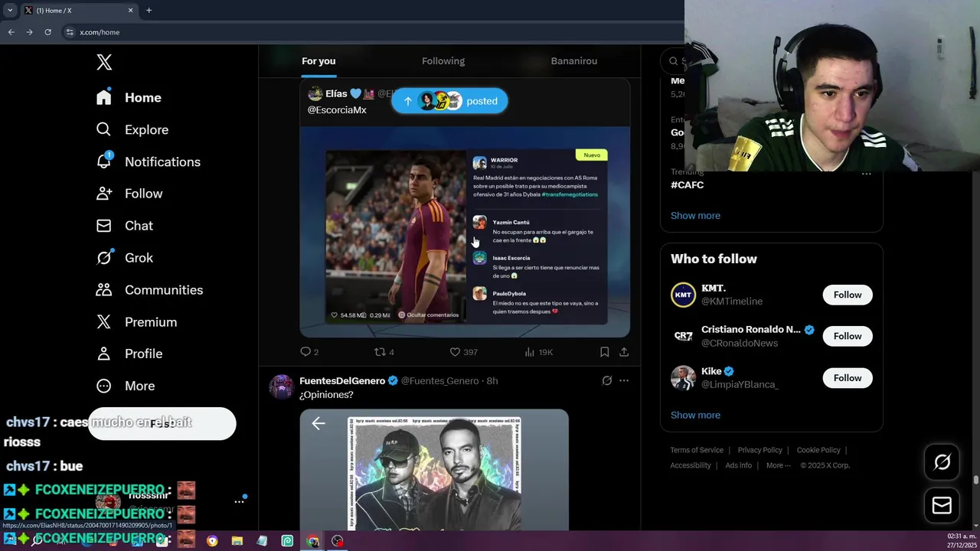Image resolution: width=980 pixels, height=551 pixels.
Task: Like the post with 397 likes
Action: pos(463,352)
